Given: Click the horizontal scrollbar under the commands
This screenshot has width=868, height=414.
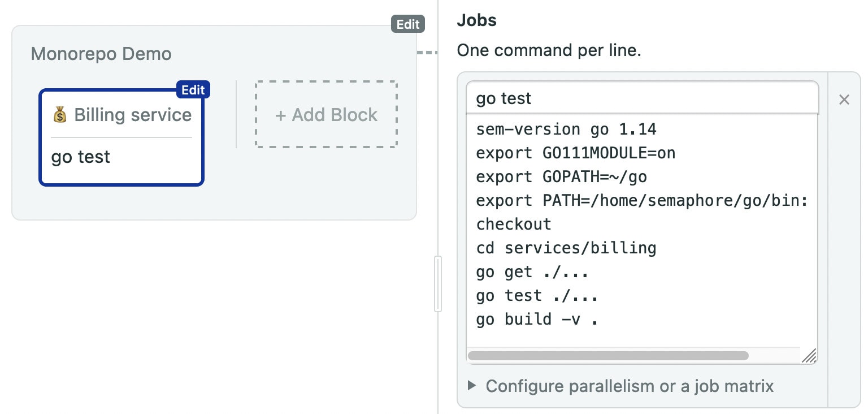Looking at the screenshot, I should (607, 356).
